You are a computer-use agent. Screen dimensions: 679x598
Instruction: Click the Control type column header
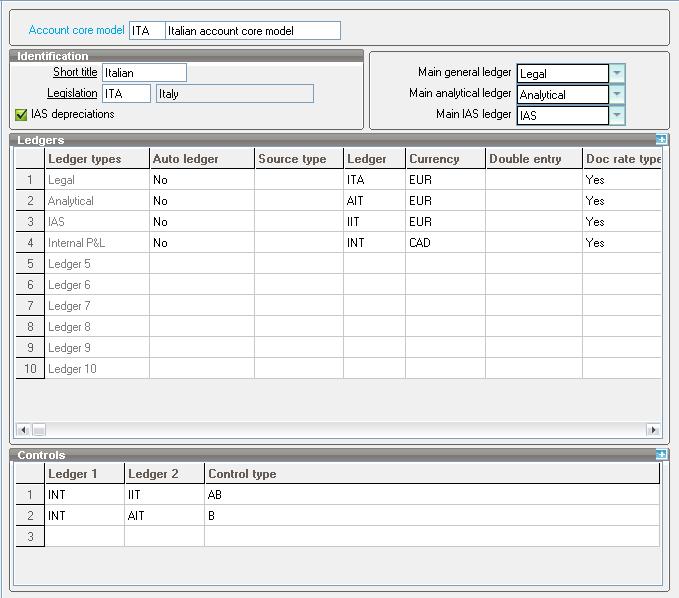(x=432, y=474)
